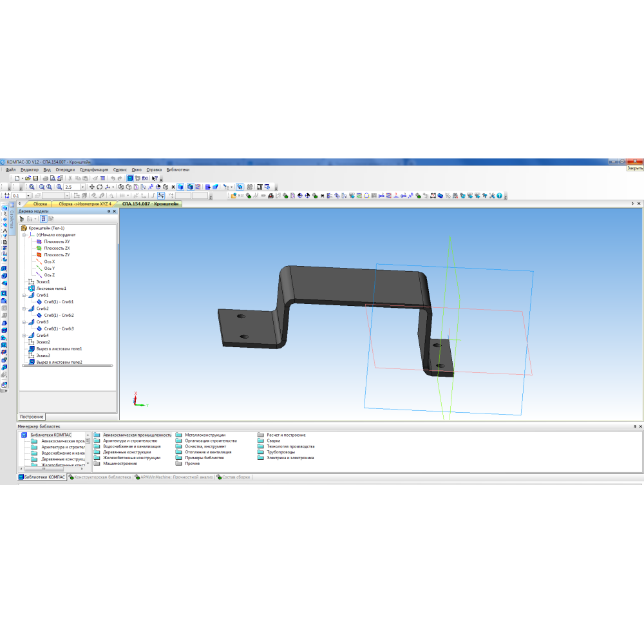Screen dimensions: 644x644
Task: Open the Конструкторская библиотека tab
Action: coord(100,477)
